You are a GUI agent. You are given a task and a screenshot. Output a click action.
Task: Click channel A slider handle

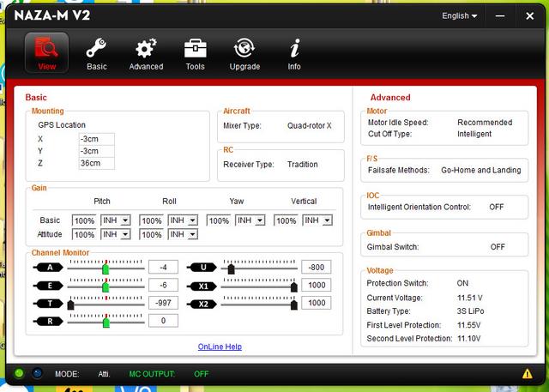106,268
